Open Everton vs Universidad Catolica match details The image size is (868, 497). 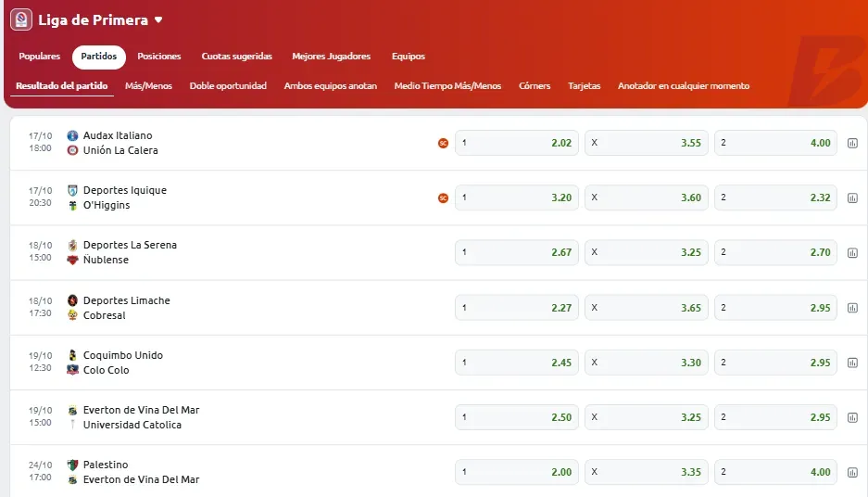pyautogui.click(x=139, y=417)
